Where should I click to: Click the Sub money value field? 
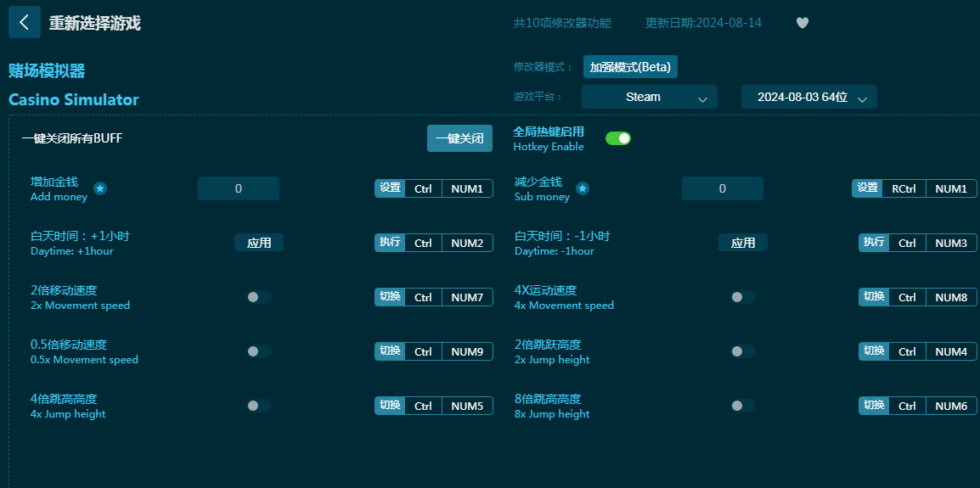[x=723, y=188]
